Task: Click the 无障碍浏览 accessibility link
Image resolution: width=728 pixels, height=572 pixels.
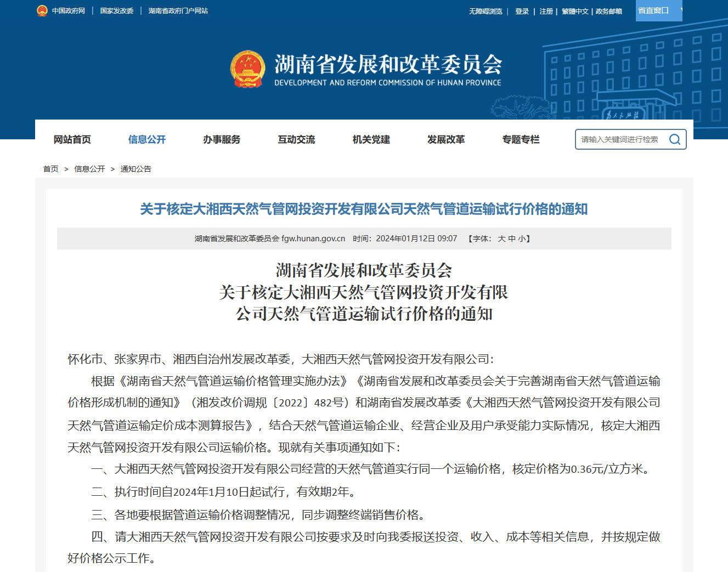Action: point(486,11)
